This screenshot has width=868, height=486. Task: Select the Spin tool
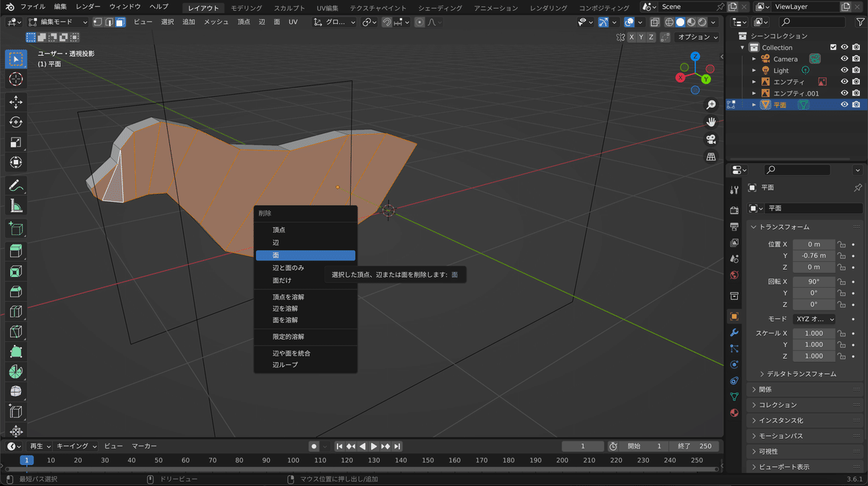[16, 372]
